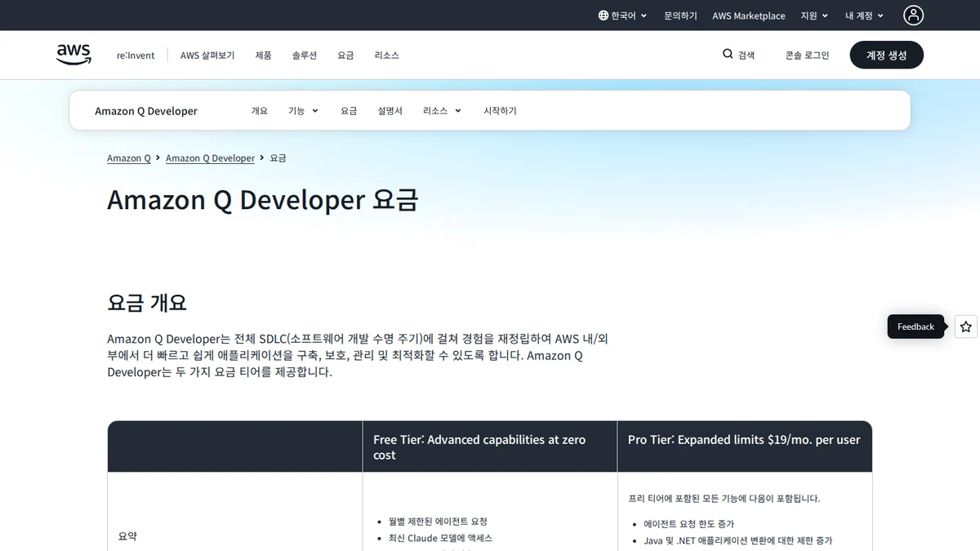
Task: Click the 요금 개요 heading
Action: [147, 303]
